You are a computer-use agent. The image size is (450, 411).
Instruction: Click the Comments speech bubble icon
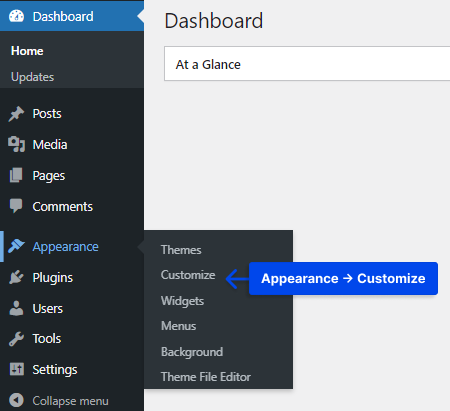click(x=16, y=206)
